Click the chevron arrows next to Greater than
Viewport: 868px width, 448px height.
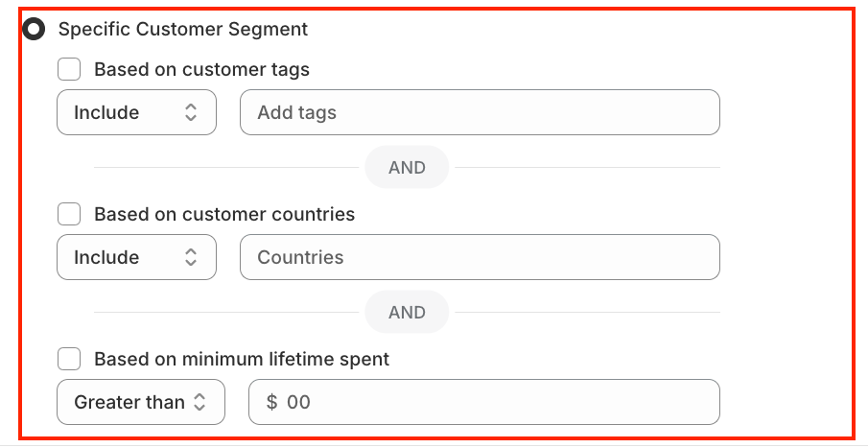point(199,402)
